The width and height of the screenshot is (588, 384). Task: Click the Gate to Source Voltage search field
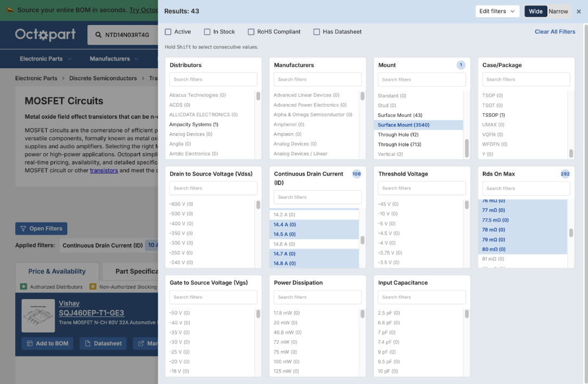[x=213, y=297]
